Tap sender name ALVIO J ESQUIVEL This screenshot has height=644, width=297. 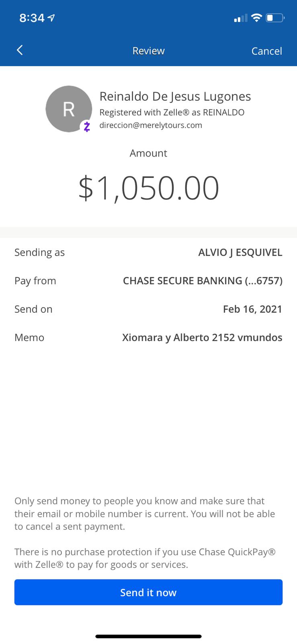click(240, 252)
